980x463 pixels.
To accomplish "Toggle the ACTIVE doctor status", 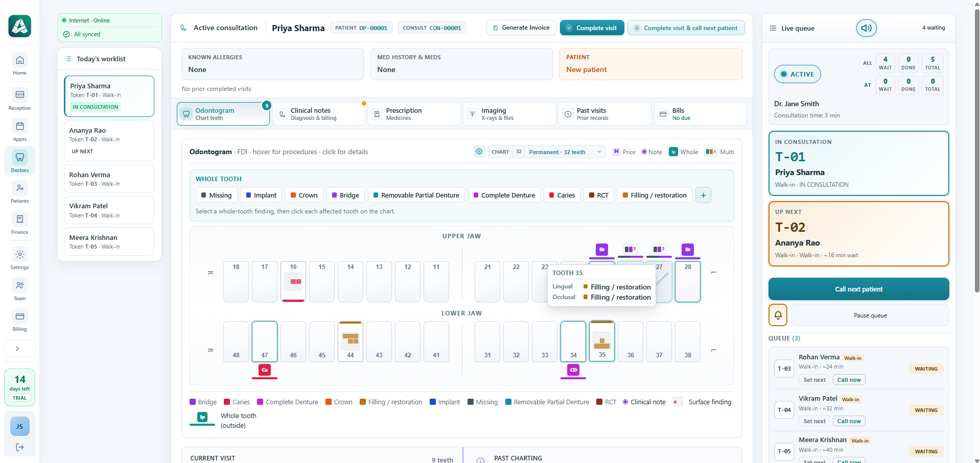I will 797,74.
